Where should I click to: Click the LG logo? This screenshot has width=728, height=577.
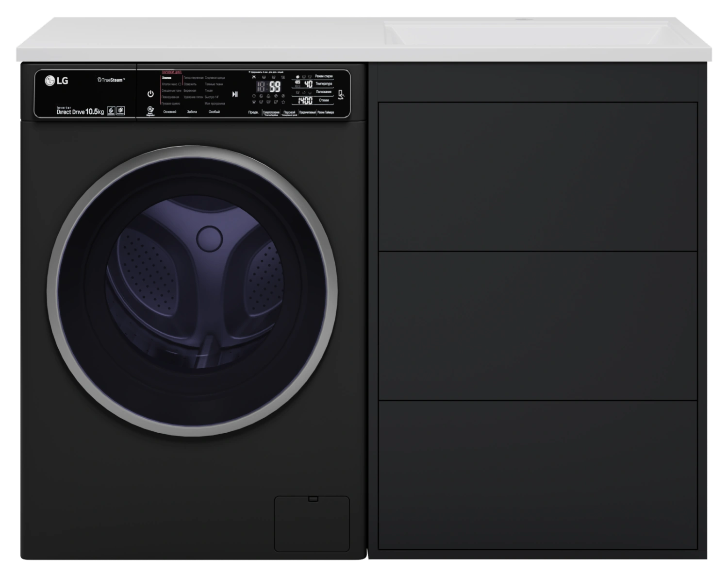tap(57, 81)
